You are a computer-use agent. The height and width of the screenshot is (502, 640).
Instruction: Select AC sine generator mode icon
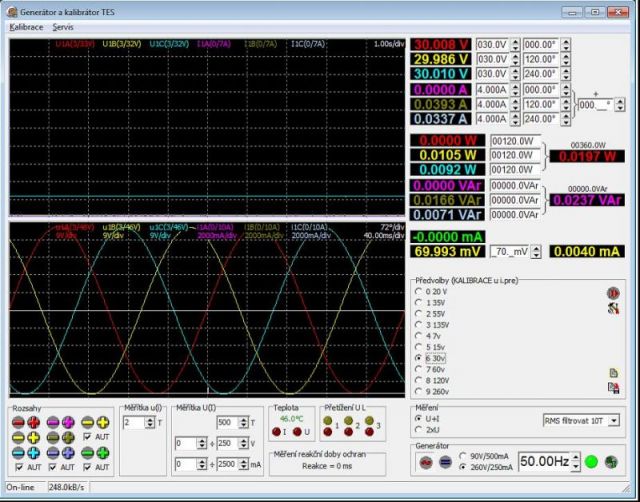click(x=426, y=462)
